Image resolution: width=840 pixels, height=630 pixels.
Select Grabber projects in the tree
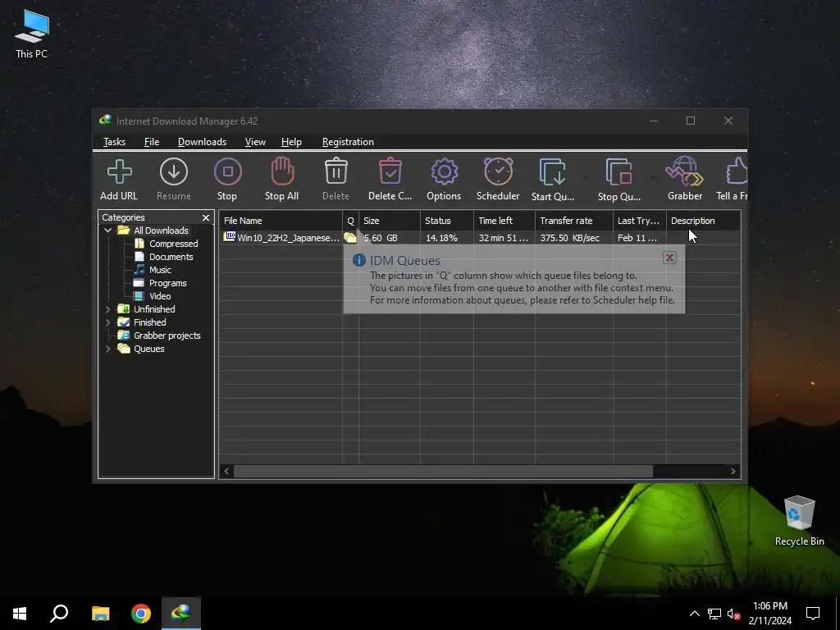tap(167, 336)
